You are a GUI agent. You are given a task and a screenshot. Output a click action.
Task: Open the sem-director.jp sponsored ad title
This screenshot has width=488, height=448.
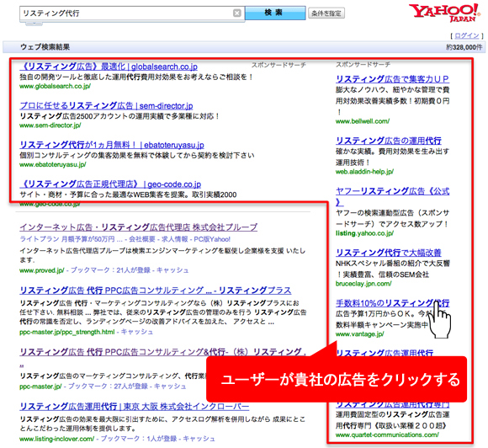106,105
